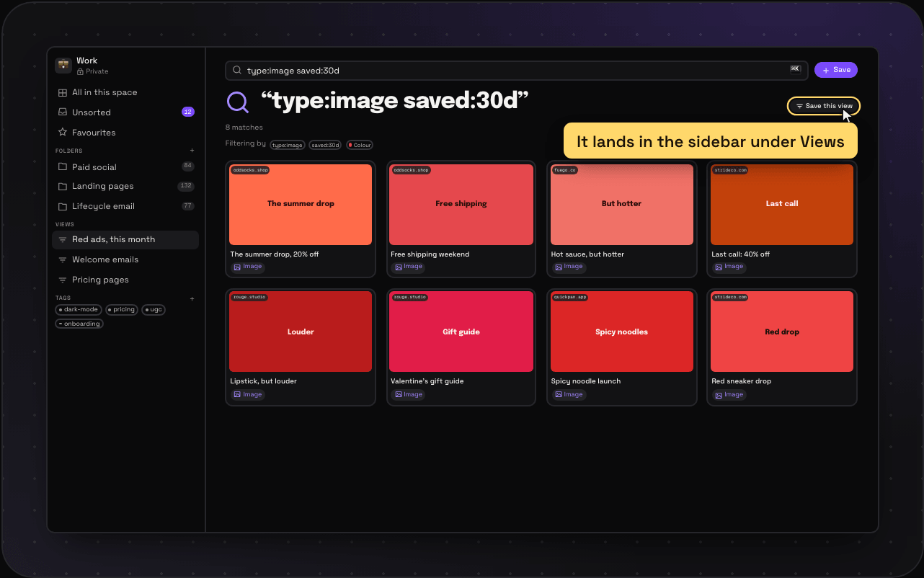Click the Free shipping weekend title

click(430, 254)
